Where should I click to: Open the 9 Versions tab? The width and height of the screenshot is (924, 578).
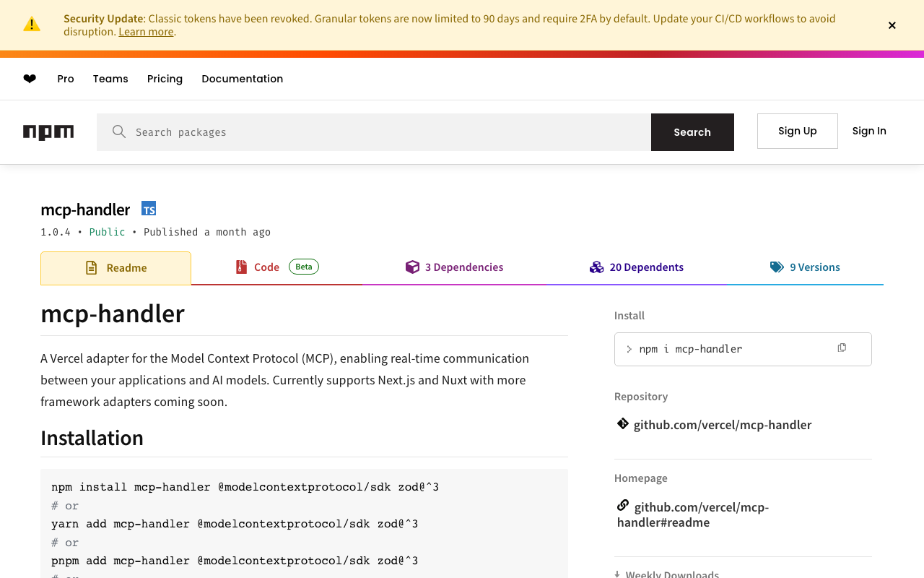point(805,267)
